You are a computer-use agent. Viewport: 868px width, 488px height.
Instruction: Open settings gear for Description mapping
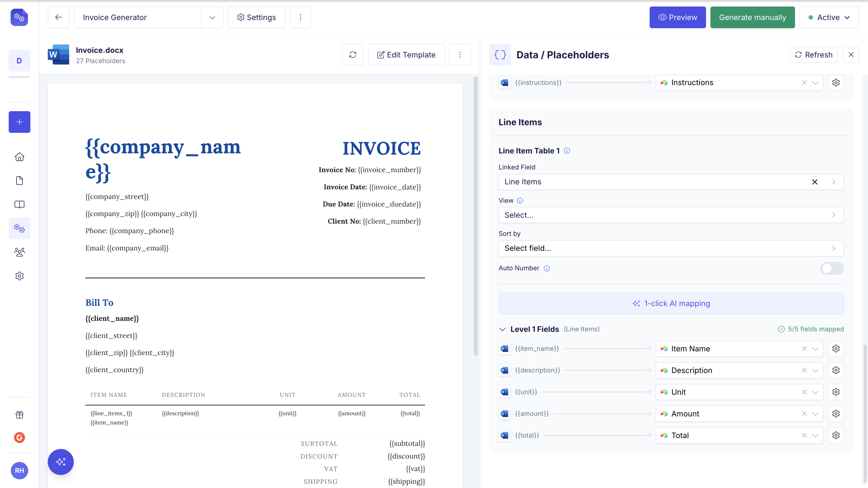[x=836, y=370]
